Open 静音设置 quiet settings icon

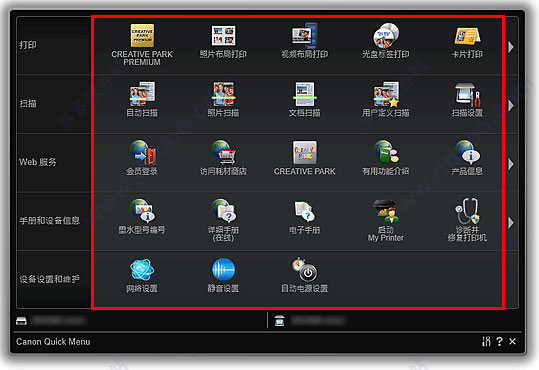pyautogui.click(x=223, y=270)
